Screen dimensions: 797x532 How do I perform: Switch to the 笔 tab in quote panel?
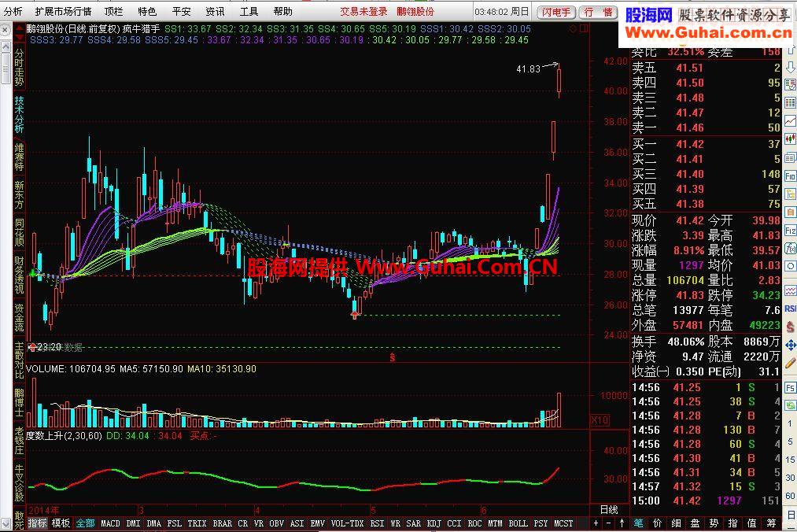639,523
